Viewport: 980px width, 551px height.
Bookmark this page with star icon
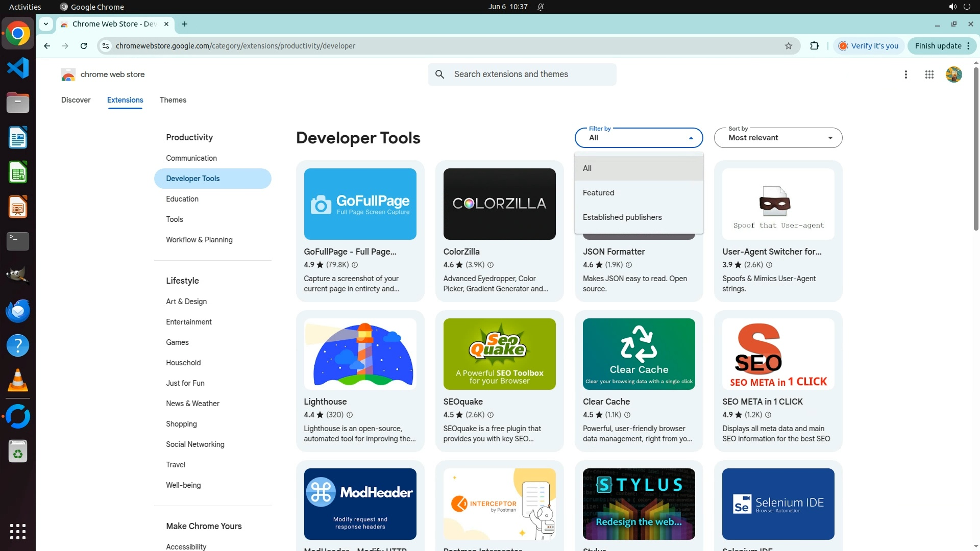(x=789, y=46)
